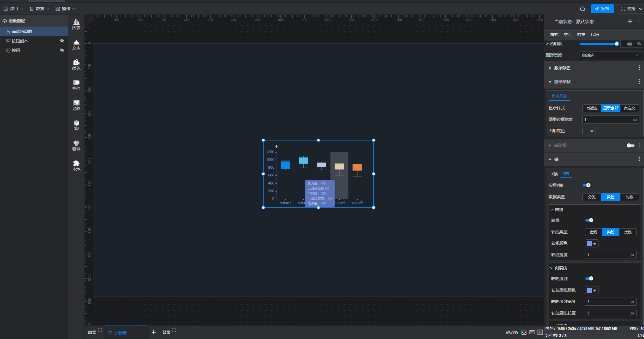The height and width of the screenshot is (339, 644).
Task: Toggle the 启用Y轴 switch
Action: click(x=586, y=185)
